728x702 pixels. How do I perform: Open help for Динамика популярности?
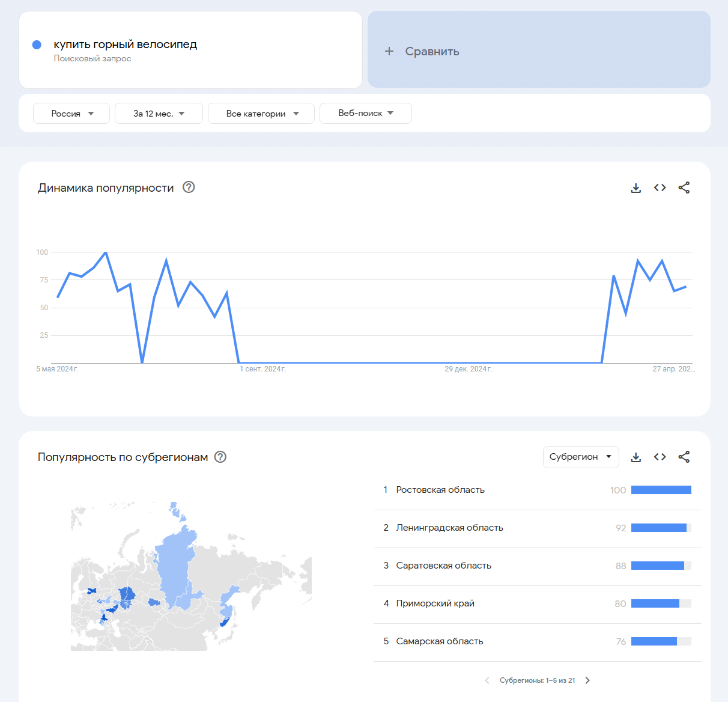(189, 187)
